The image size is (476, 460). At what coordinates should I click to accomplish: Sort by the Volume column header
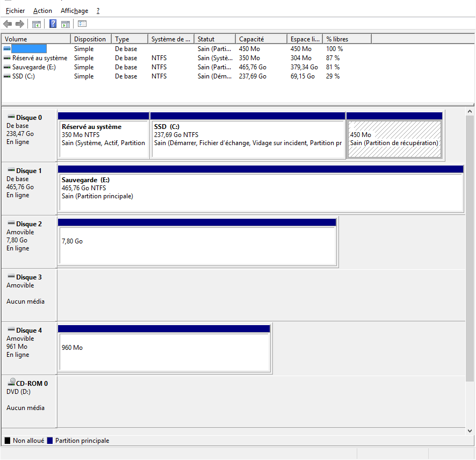coord(37,39)
